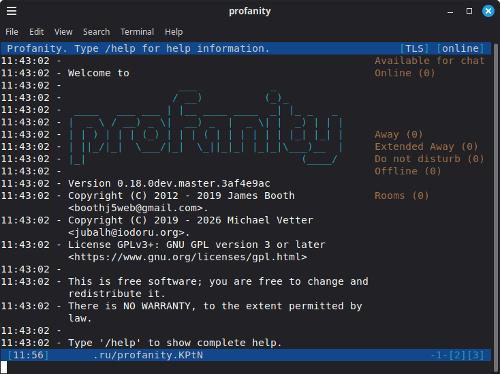Select the 'Online (0)' roster group

[405, 73]
